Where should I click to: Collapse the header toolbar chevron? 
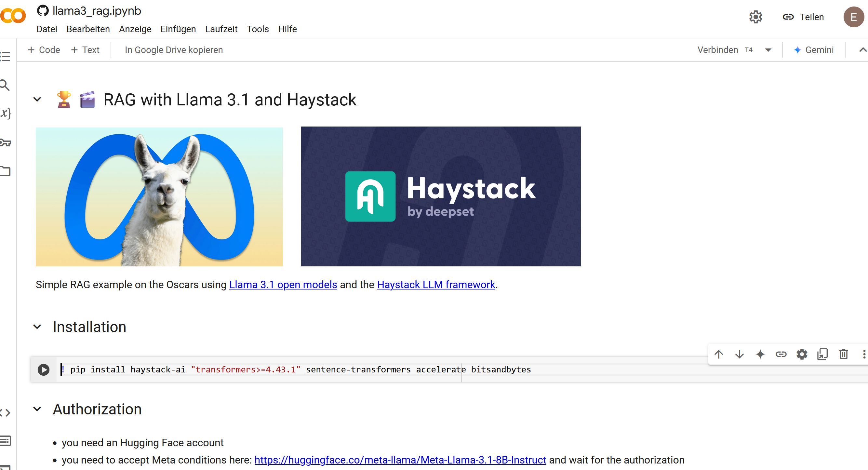point(862,50)
